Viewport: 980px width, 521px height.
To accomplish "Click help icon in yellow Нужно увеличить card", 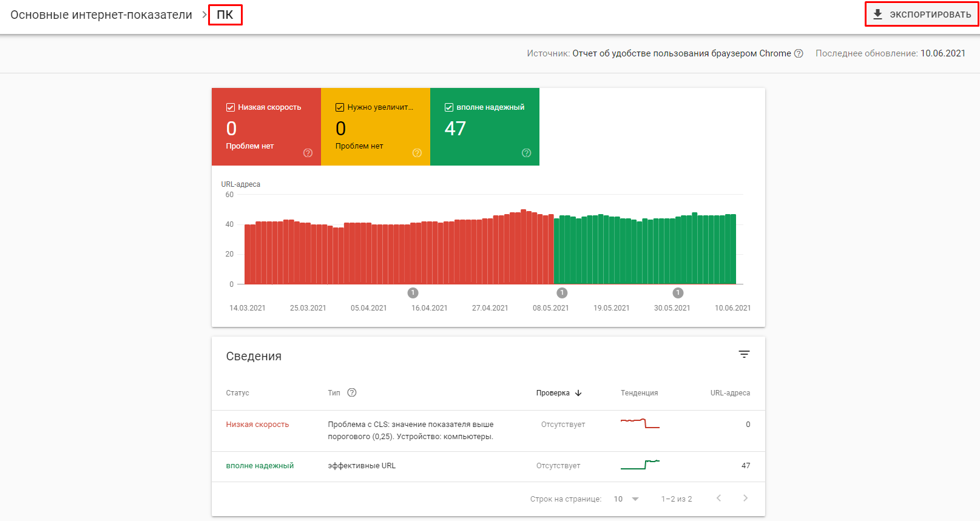I will point(417,153).
